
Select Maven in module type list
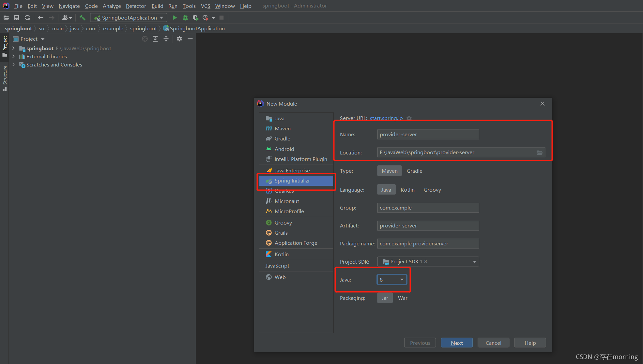click(x=282, y=128)
